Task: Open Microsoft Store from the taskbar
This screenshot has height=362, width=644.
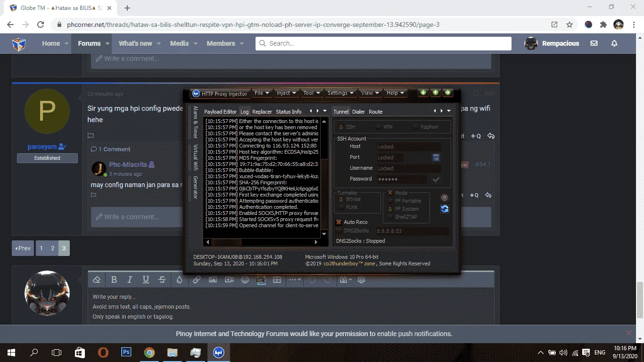Action: [x=80, y=352]
